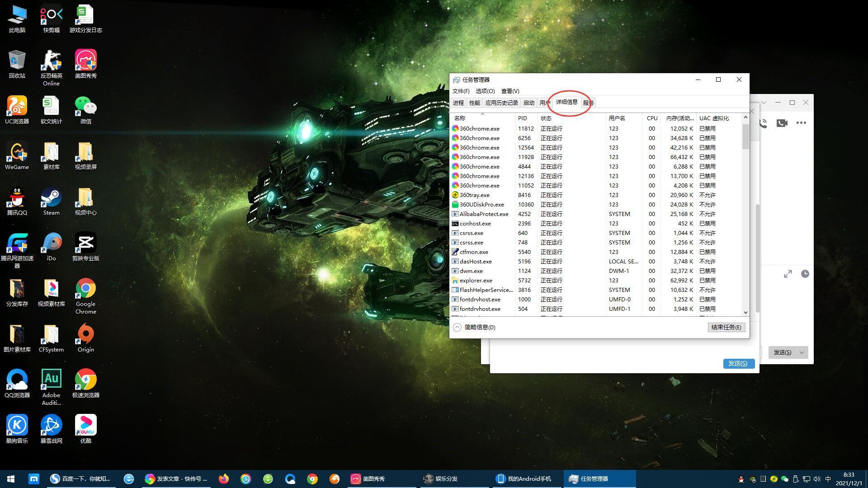868x488 pixels.
Task: Switch to the 进程 tab
Action: pos(458,103)
